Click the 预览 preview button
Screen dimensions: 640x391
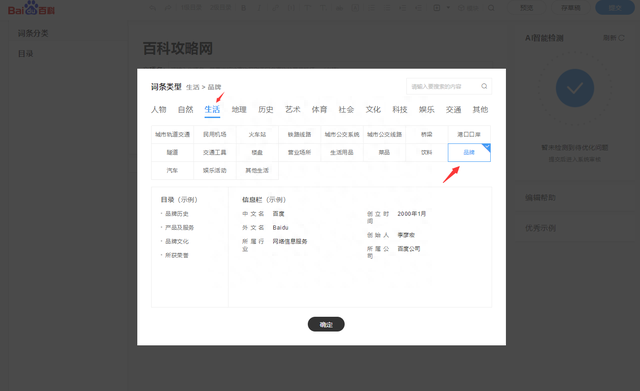click(x=527, y=8)
